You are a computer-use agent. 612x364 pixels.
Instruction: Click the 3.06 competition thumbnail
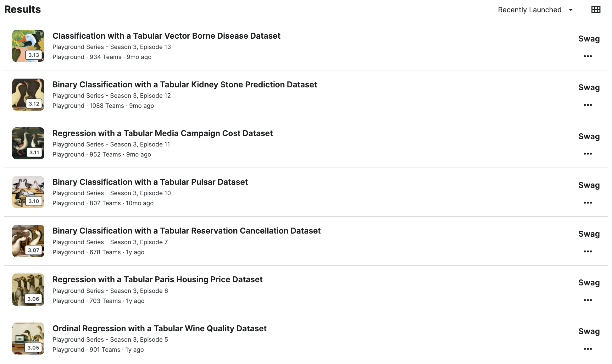pos(28,290)
